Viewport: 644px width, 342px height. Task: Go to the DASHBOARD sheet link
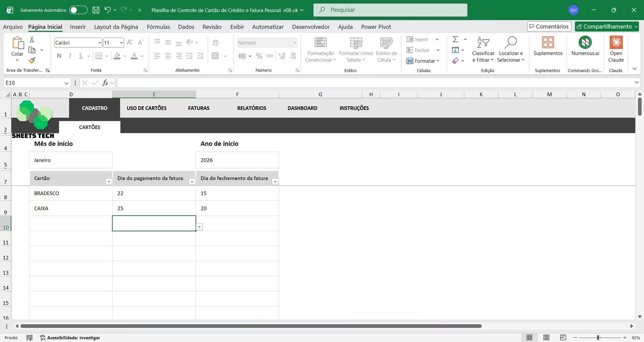click(x=302, y=108)
